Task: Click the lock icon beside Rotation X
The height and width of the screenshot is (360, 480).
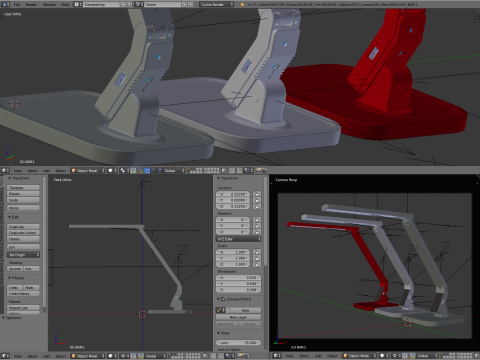Action: click(257, 220)
